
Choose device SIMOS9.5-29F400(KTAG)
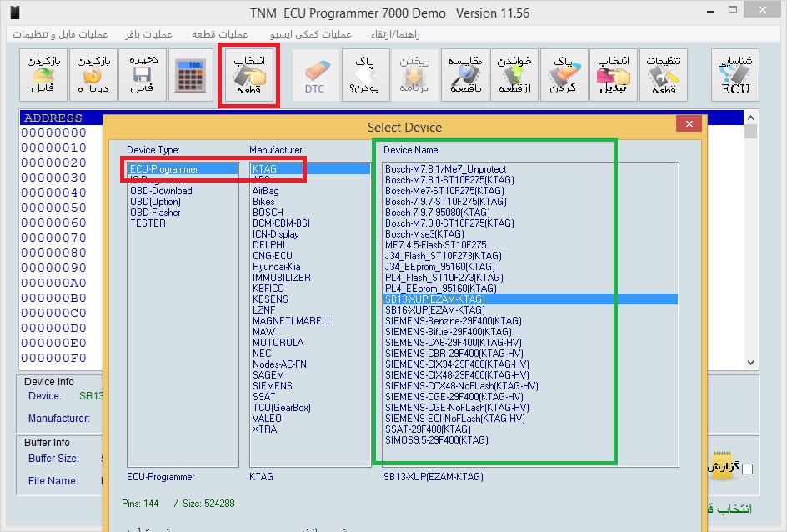437,440
